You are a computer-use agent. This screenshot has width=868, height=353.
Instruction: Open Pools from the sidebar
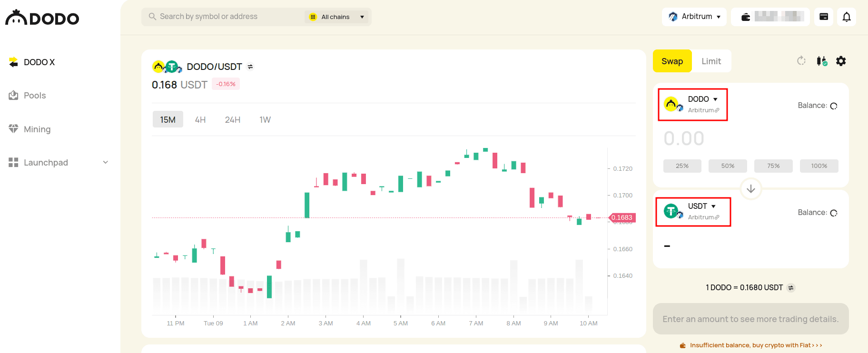(x=35, y=96)
